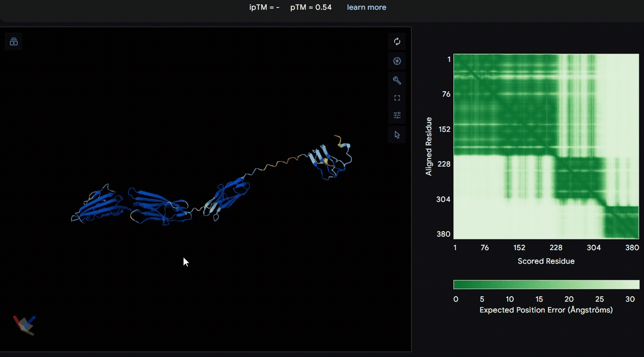Click the rightmost small protein domain
Screen dimensions: 644x357
coord(331,157)
